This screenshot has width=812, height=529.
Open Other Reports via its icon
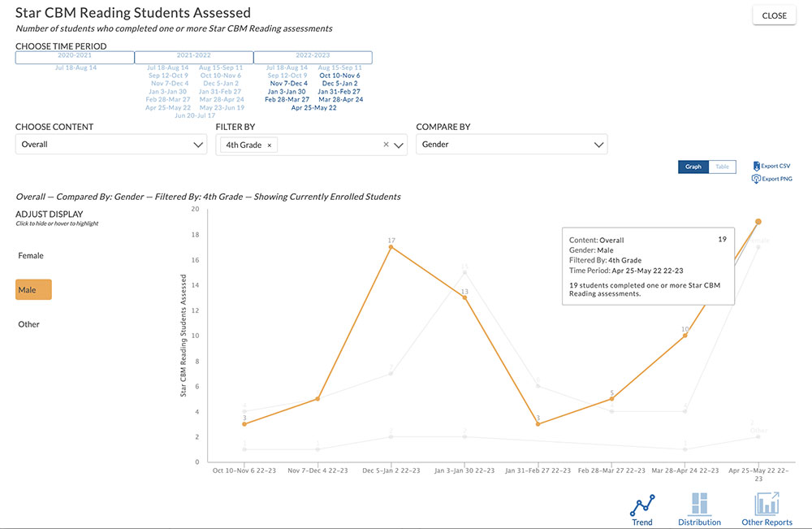pyautogui.click(x=766, y=505)
